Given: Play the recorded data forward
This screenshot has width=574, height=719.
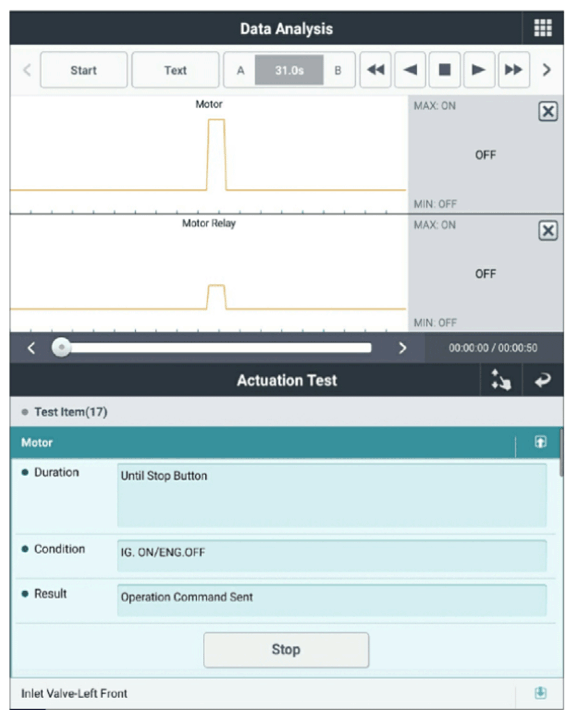Looking at the screenshot, I should [479, 70].
